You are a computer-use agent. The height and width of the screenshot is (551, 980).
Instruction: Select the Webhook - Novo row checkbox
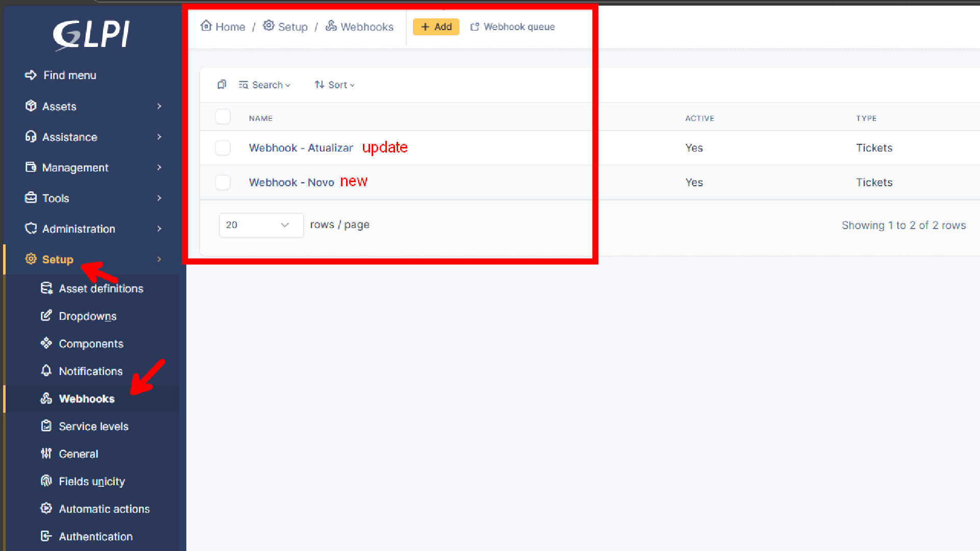223,182
